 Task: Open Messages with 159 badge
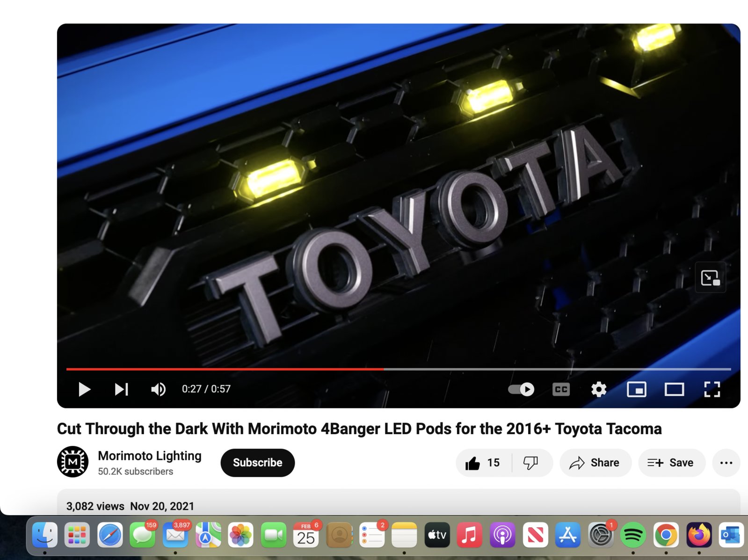tap(143, 535)
